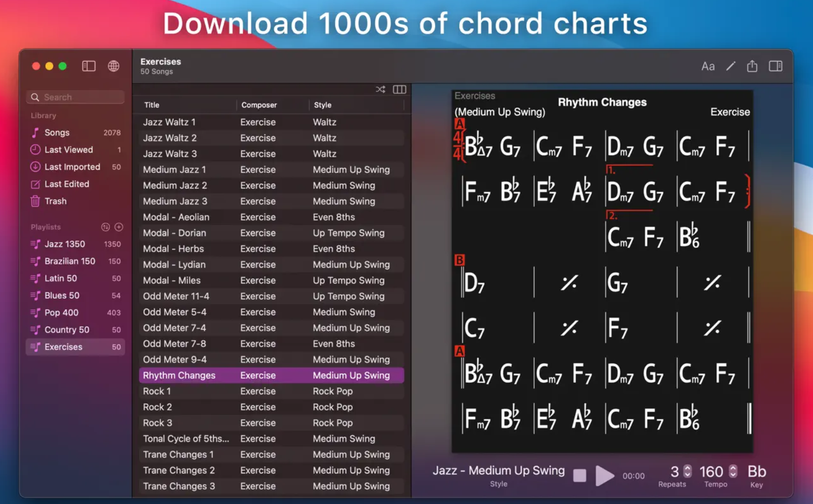Screen dimensions: 813x504
Task: Click the B rehearsal mark in chart
Action: pos(459,260)
